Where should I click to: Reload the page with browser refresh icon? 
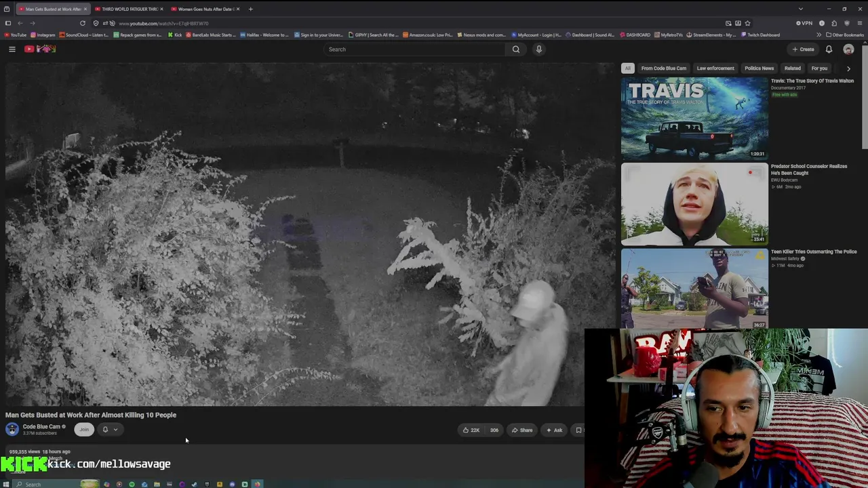point(83,23)
